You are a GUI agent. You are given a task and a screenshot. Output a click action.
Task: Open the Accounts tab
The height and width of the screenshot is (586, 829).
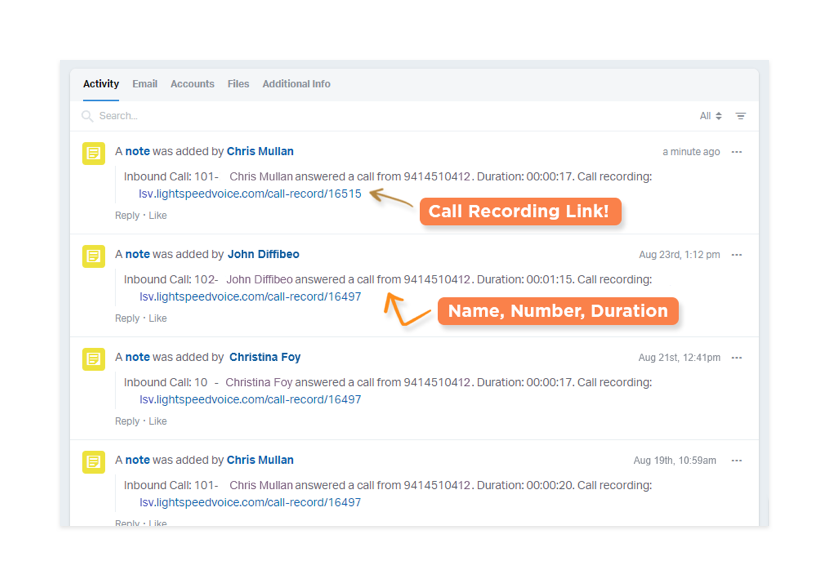pyautogui.click(x=192, y=84)
